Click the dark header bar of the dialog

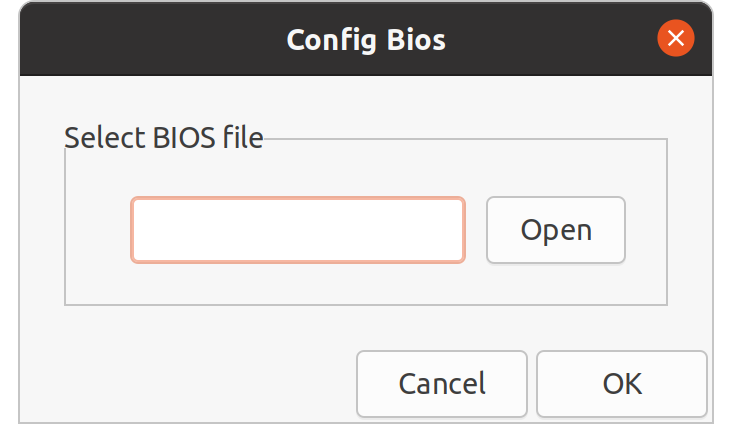(140, 38)
